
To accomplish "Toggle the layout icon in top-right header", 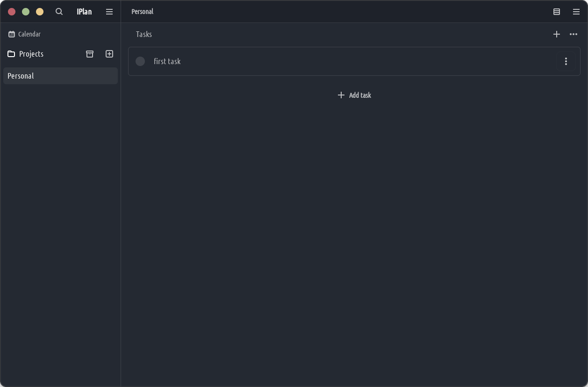I will (x=557, y=12).
